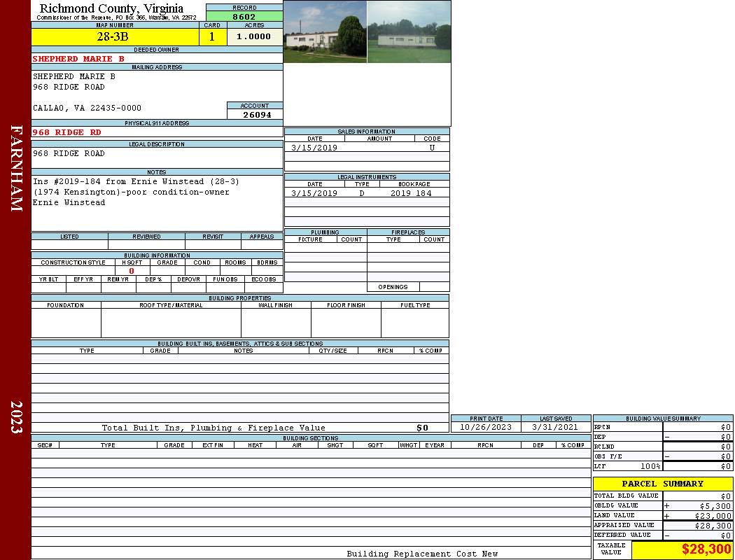
Task: Click the print date 10/26/2023
Action: pos(486,427)
